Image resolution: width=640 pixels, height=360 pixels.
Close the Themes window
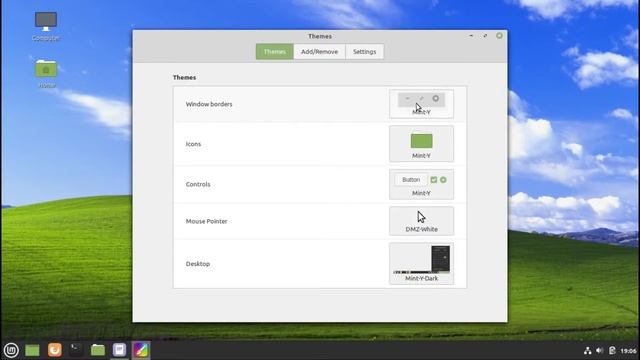point(499,36)
